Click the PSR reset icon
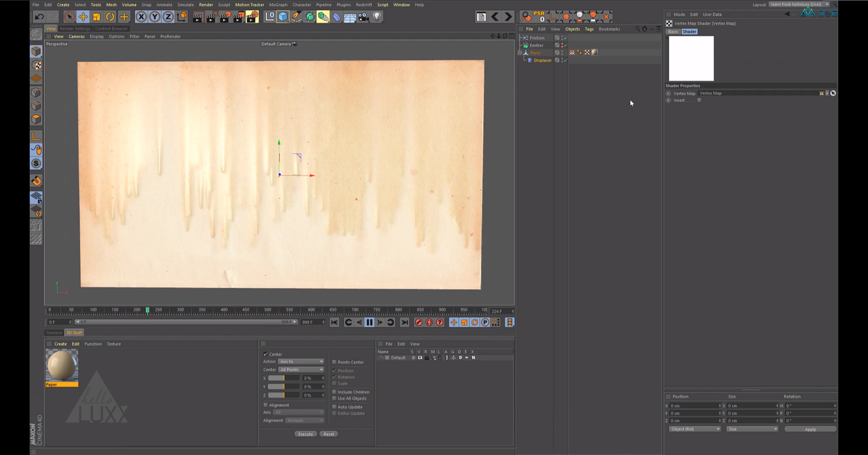This screenshot has width=868, height=455. pyautogui.click(x=539, y=16)
